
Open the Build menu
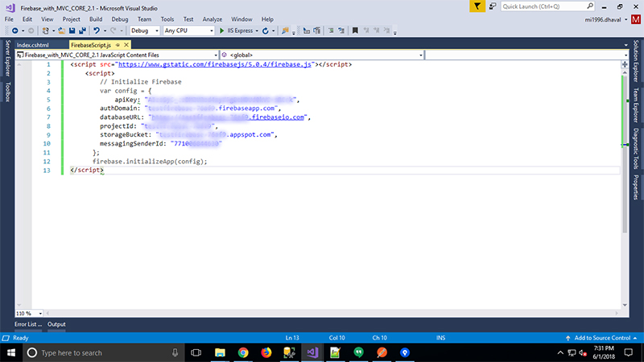(96, 19)
